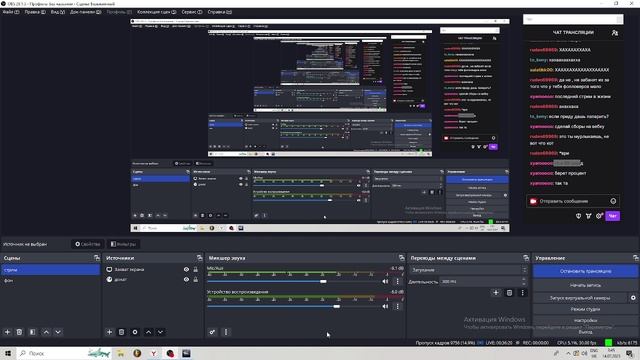Viewport: 640px width, 360px height.
Task: Toggle visibility of донат source
Action: tap(186, 280)
